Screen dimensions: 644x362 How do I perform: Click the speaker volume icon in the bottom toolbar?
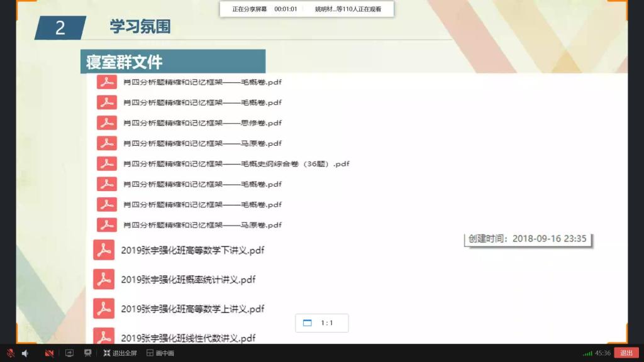(25, 353)
